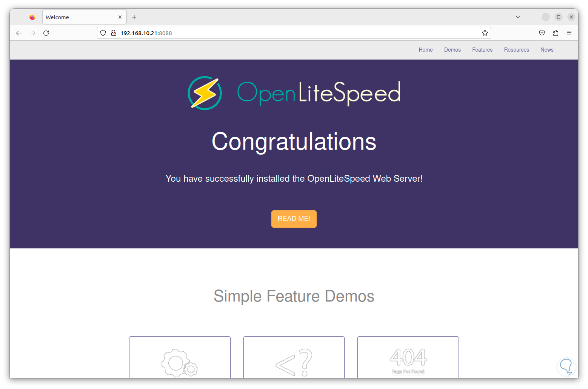The height and width of the screenshot is (389, 588).
Task: Open a new tab with the plus button
Action: [134, 17]
